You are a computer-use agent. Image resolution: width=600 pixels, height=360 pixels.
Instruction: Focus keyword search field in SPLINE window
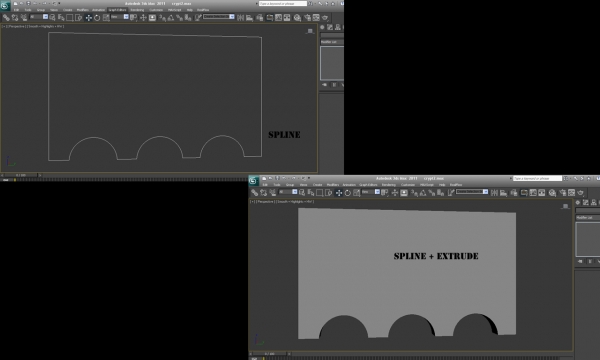283,3
